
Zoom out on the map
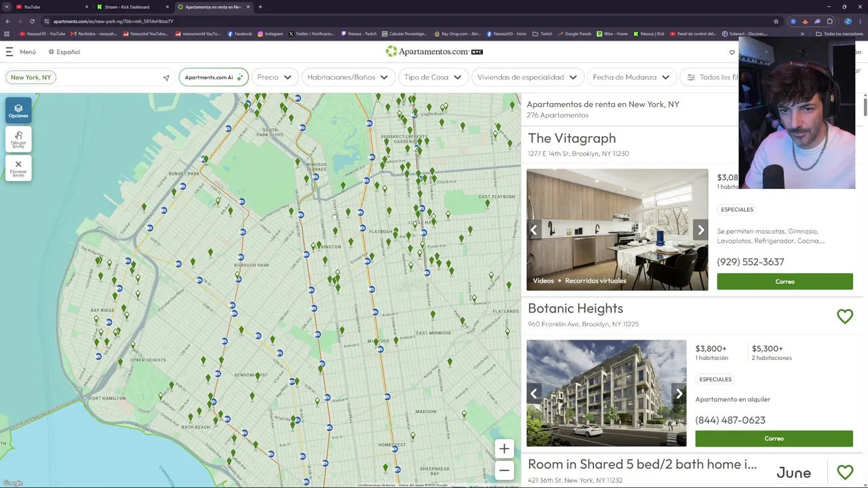504,470
